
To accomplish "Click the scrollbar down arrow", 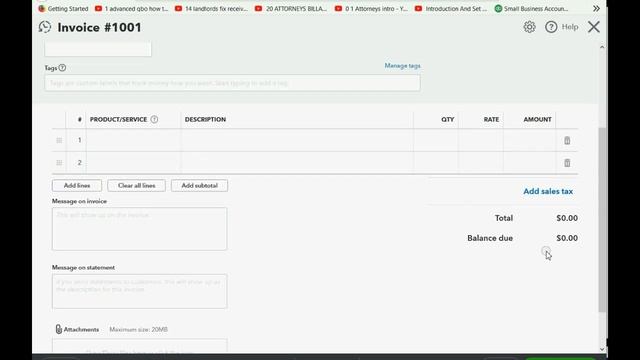I will (602, 349).
